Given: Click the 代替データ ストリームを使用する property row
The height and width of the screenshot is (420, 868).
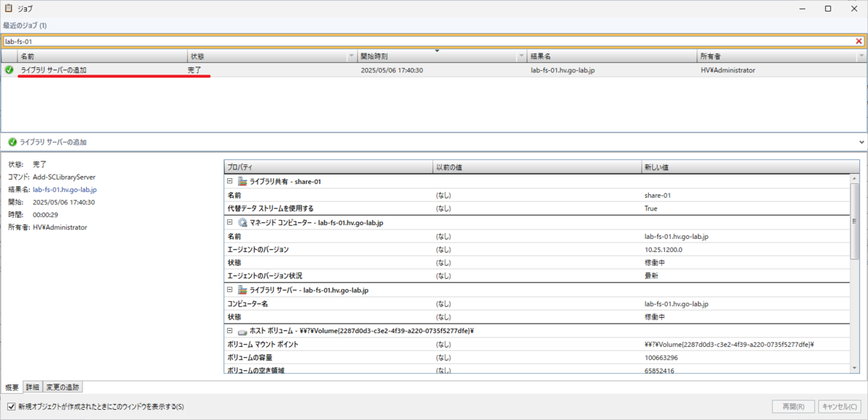Looking at the screenshot, I should (537, 209).
